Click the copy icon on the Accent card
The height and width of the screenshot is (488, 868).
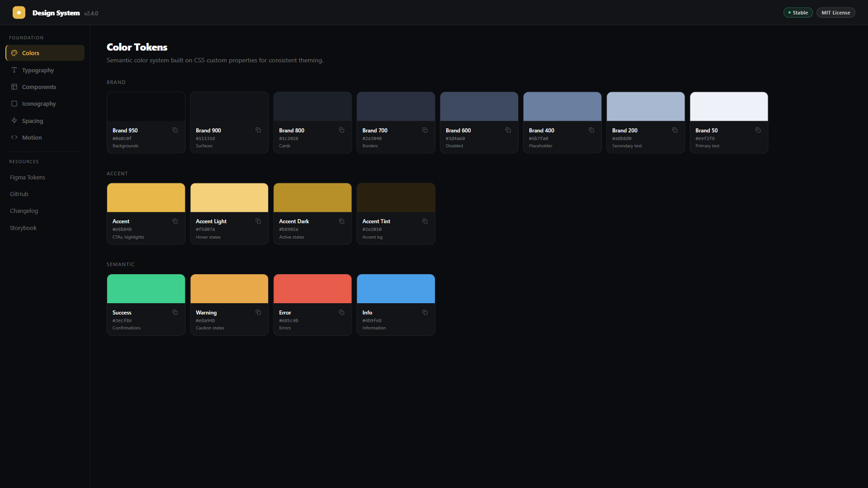tap(175, 221)
